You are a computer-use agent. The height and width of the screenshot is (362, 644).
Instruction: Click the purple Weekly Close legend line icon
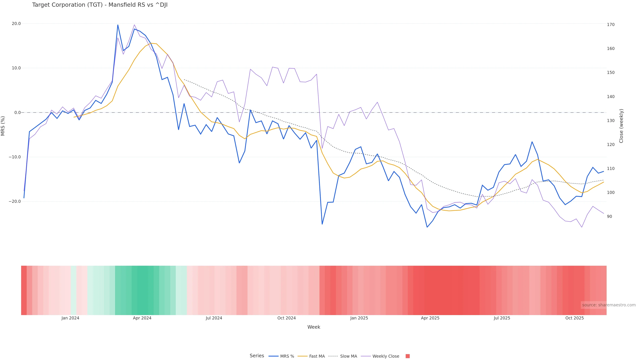click(x=366, y=356)
